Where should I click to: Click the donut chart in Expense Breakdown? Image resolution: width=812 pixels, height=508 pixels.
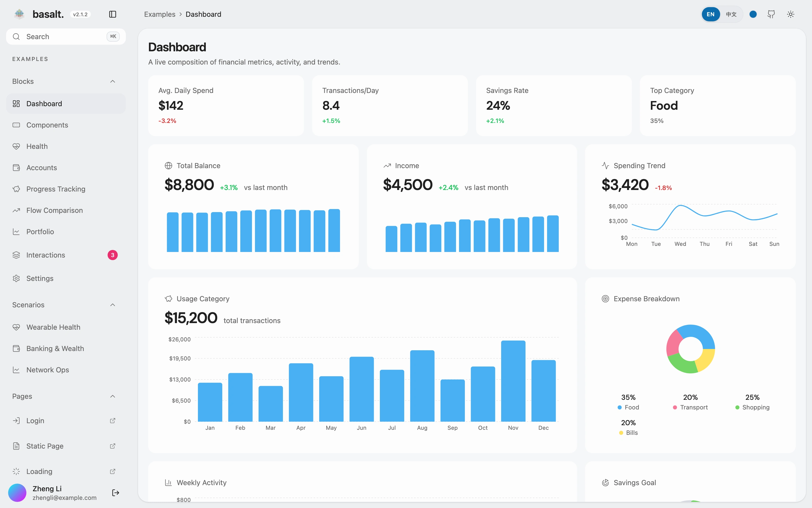[x=690, y=349]
